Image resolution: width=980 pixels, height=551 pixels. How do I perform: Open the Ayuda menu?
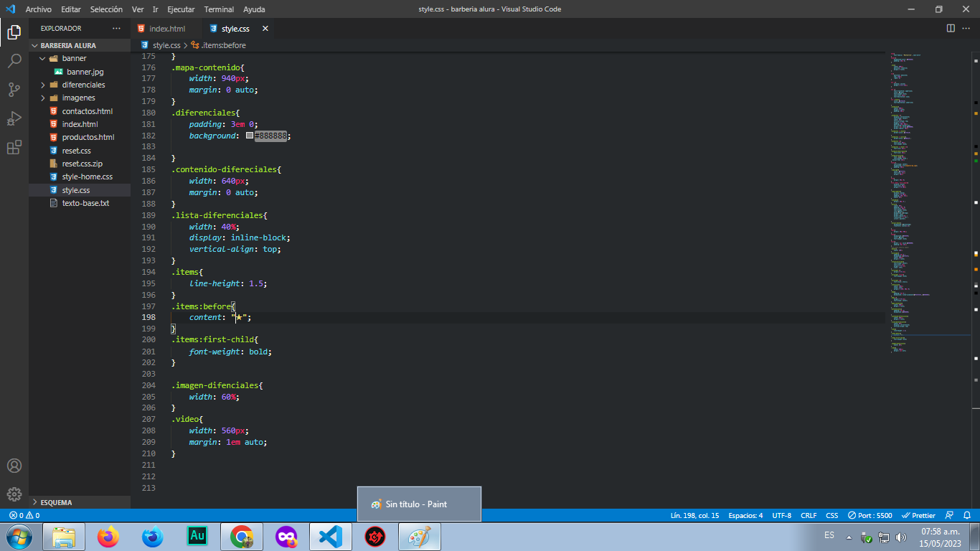(x=254, y=9)
